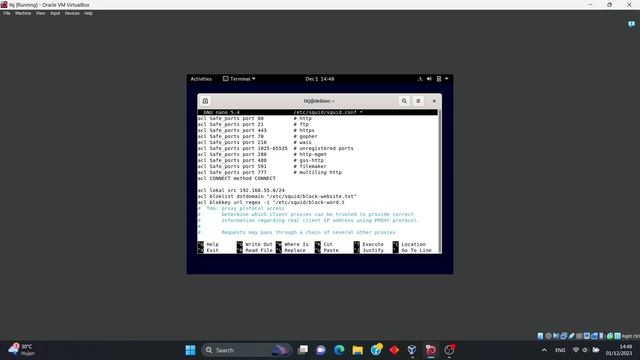Open the VirtualBox Help menu
Image resolution: width=640 pixels, height=360 pixels.
pyautogui.click(x=88, y=13)
